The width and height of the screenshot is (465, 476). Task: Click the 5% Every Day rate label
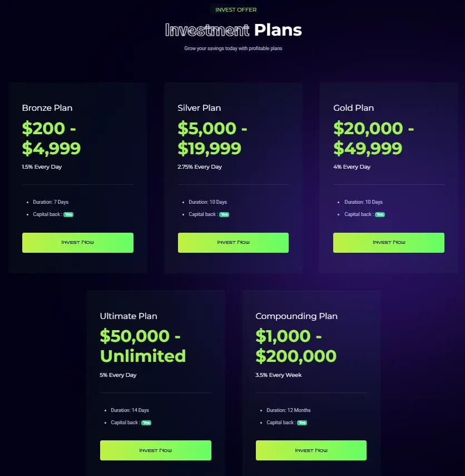pyautogui.click(x=118, y=375)
